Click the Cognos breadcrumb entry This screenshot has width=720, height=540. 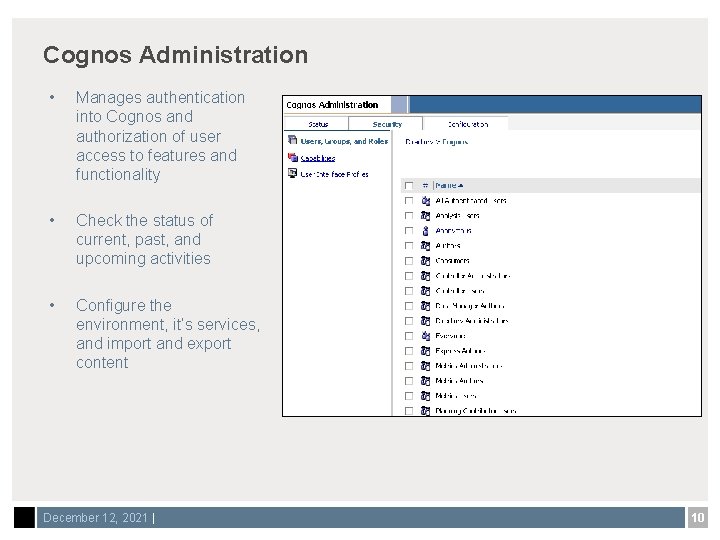(455, 142)
